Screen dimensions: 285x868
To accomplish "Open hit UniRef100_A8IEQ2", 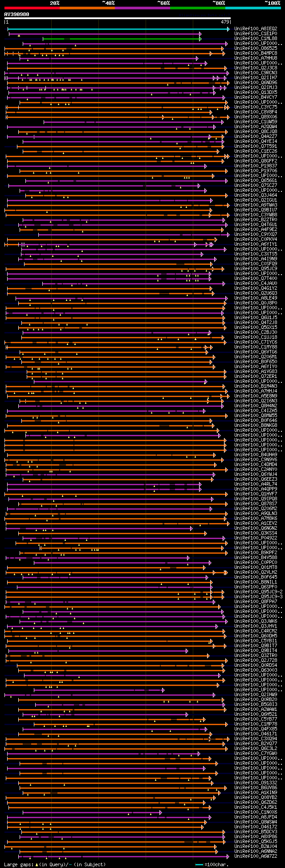I will pos(256,28).
